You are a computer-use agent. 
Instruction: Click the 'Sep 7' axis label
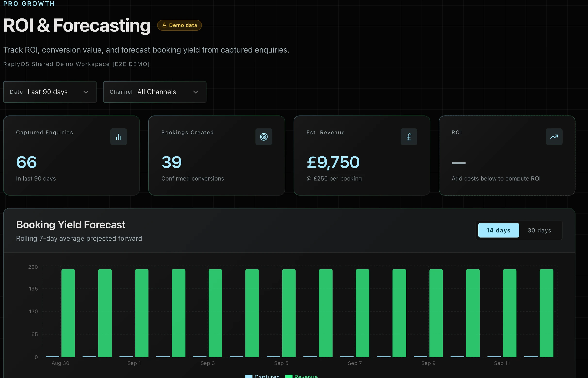click(x=355, y=363)
